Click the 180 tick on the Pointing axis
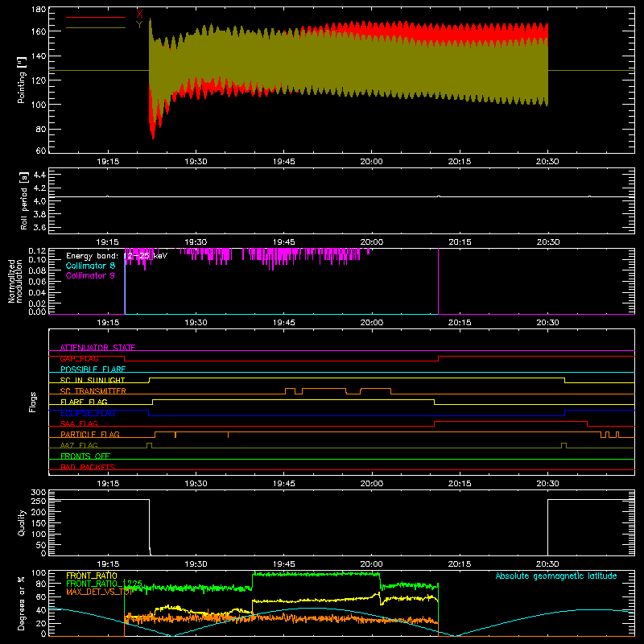Image resolution: width=644 pixels, height=644 pixels. coord(39,10)
